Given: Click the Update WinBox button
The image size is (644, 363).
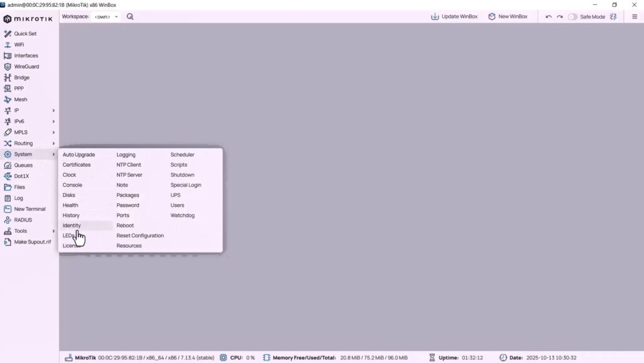Looking at the screenshot, I should [454, 17].
